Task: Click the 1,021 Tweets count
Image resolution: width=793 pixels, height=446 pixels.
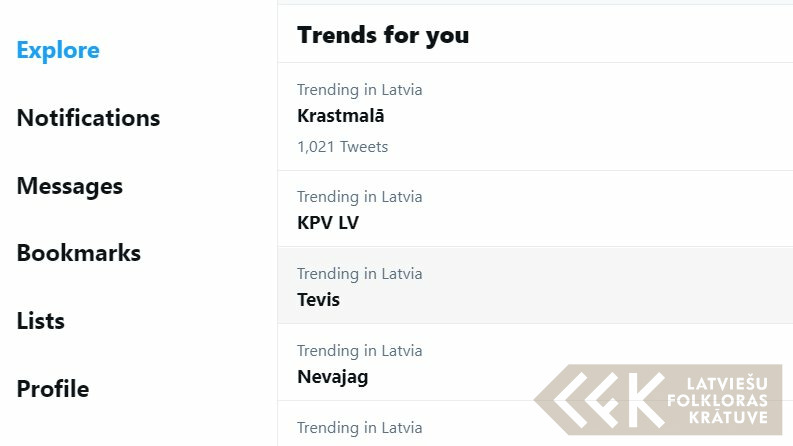Action: point(342,147)
